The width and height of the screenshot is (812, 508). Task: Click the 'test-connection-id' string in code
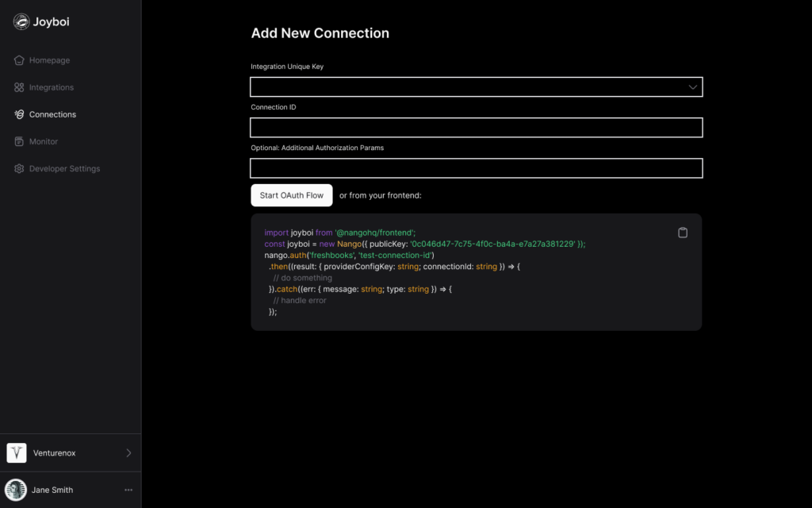tap(395, 255)
